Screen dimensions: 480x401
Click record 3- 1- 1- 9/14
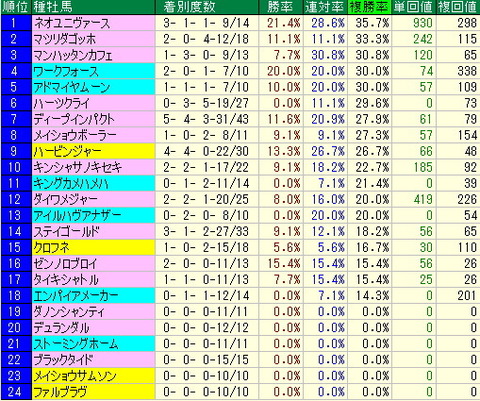pyautogui.click(x=206, y=23)
